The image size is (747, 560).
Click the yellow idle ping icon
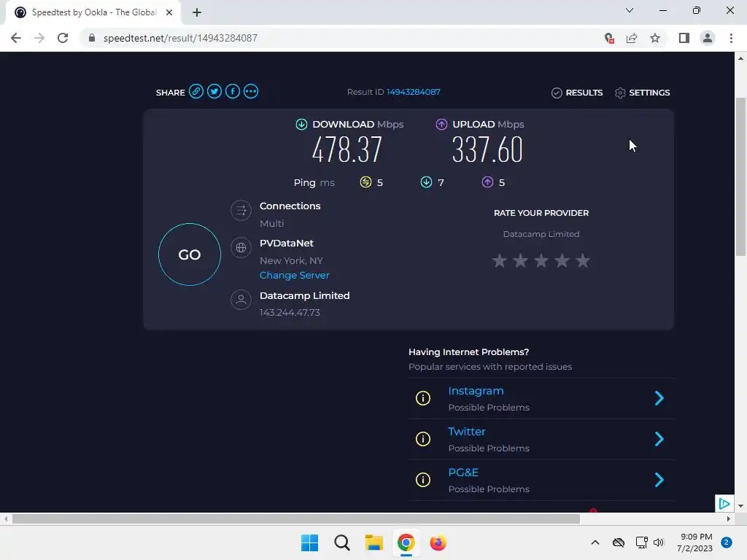click(x=365, y=182)
